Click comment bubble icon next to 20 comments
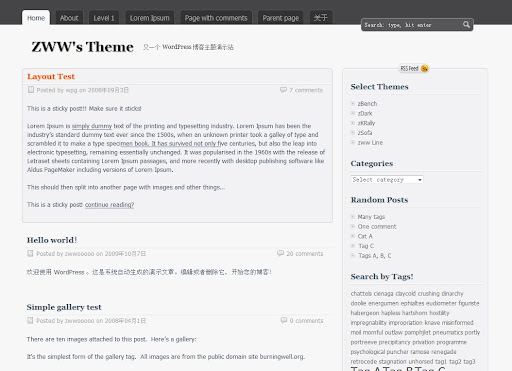512x371 pixels. coord(280,253)
